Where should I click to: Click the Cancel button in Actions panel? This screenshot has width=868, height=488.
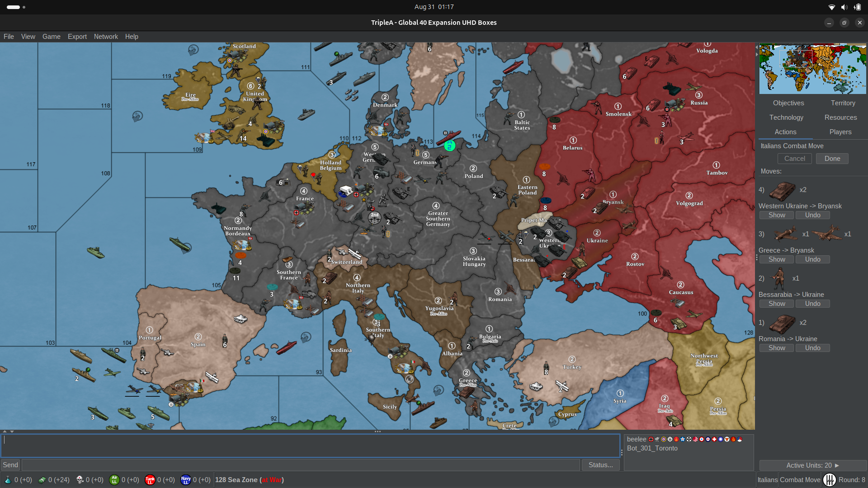coord(795,159)
